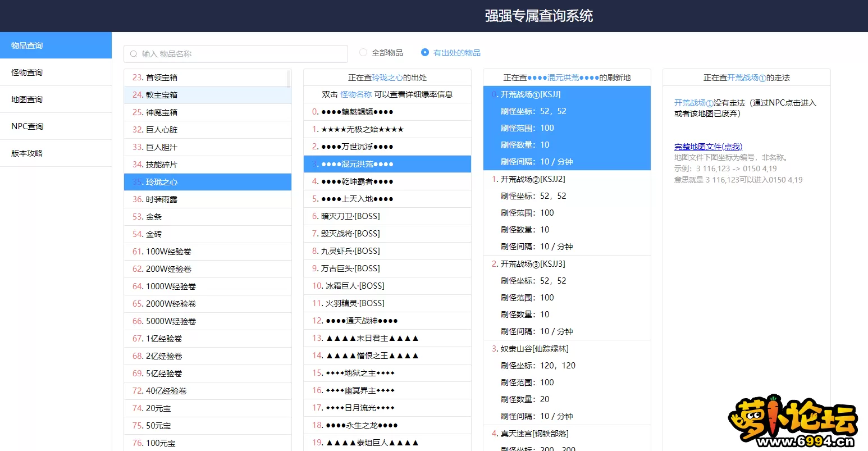Select item 69. 5亿经验卷
868x451 pixels.
(208, 373)
